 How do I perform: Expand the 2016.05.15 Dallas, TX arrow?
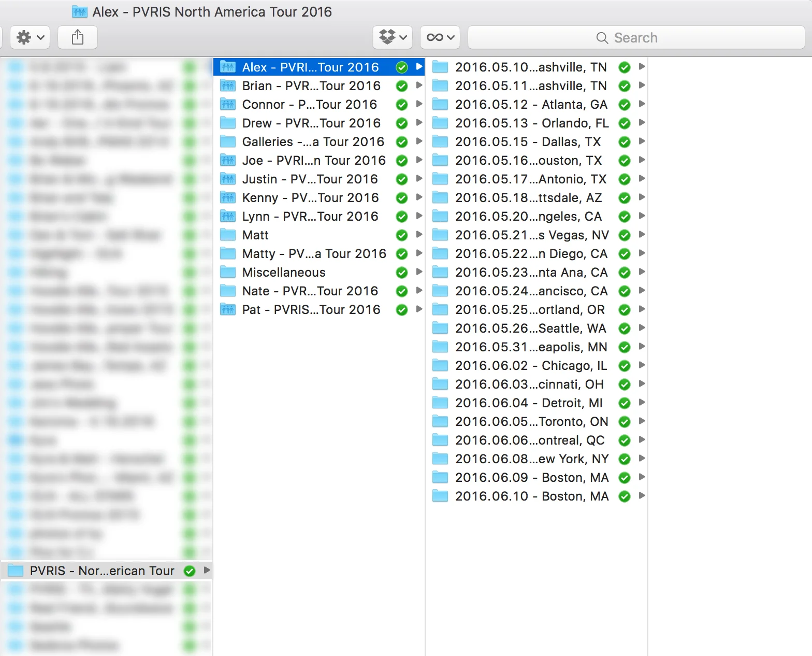[x=642, y=141]
